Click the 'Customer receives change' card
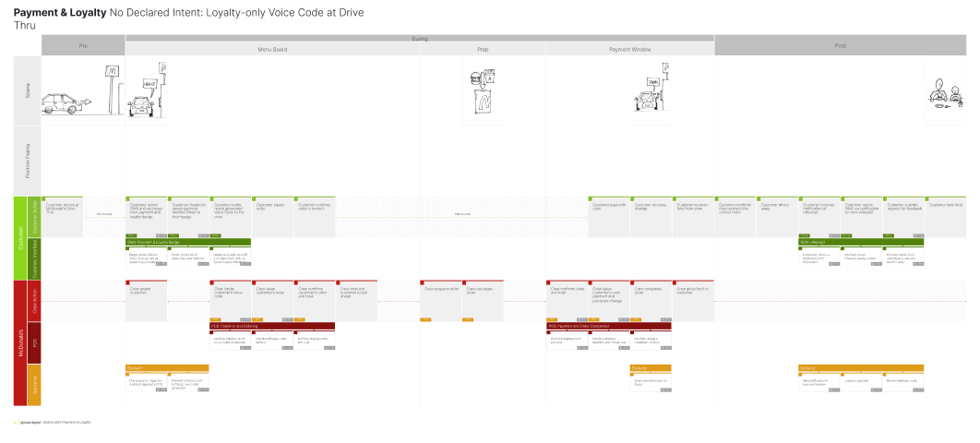 (651, 217)
